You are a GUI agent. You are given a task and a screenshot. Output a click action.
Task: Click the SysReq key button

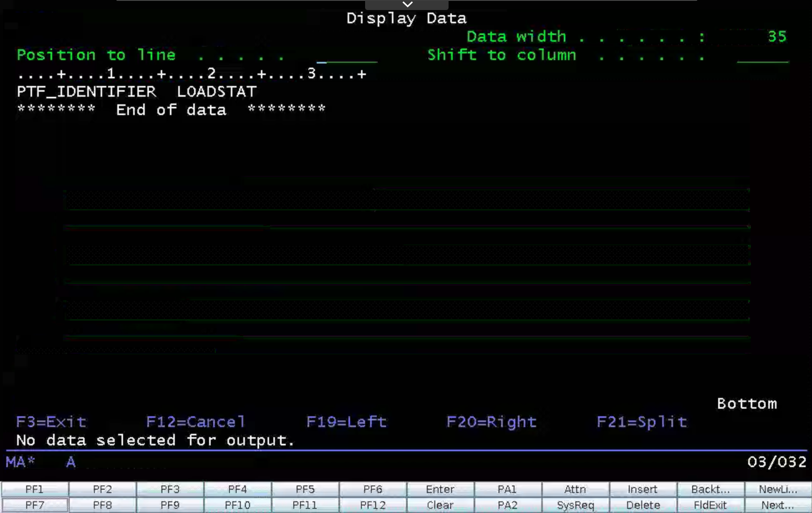(575, 505)
